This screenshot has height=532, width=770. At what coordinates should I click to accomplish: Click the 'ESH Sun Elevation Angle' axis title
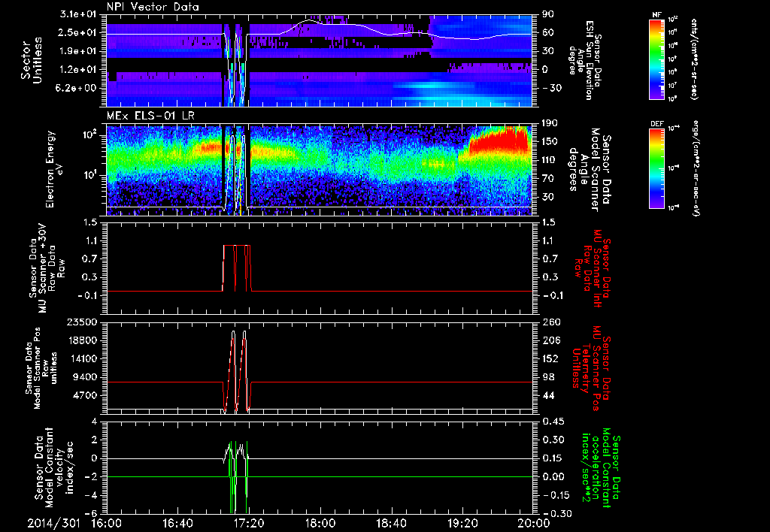[584, 60]
